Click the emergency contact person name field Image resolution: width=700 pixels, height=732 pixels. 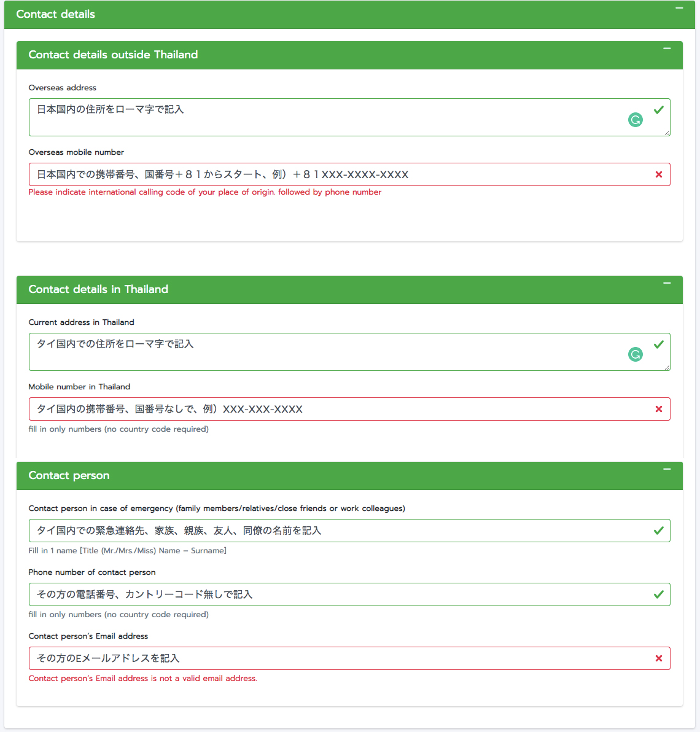pyautogui.click(x=332, y=531)
